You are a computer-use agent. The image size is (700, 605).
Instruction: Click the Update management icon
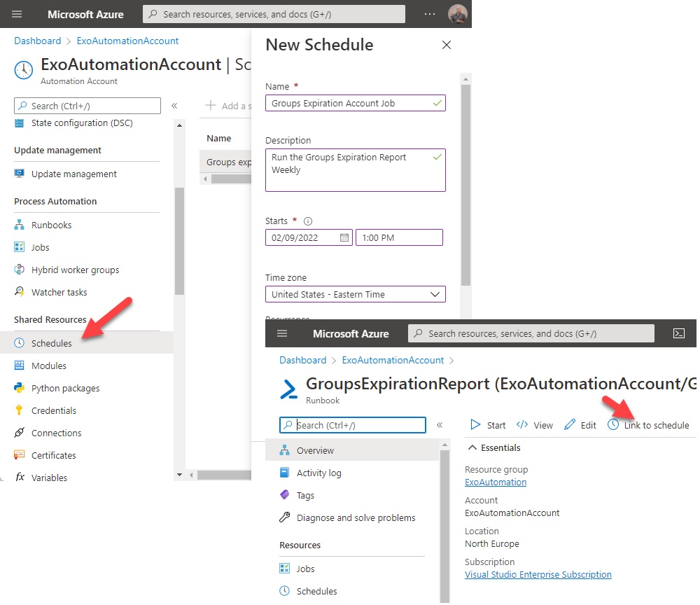(x=19, y=174)
